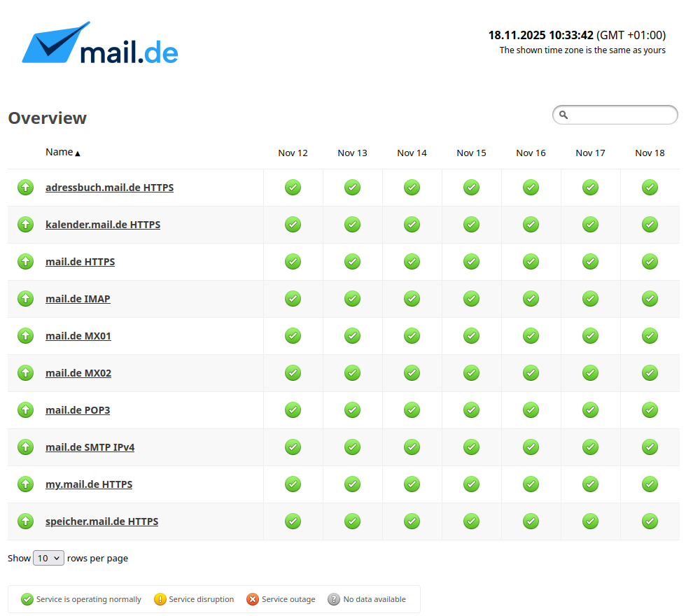The image size is (686, 616).
Task: Click the Service outage legend icon
Action: (x=253, y=599)
